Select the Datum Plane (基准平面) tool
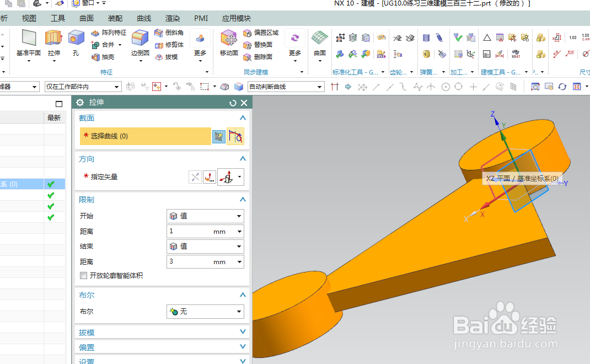Screen dimensions: 590x364 click(29, 43)
